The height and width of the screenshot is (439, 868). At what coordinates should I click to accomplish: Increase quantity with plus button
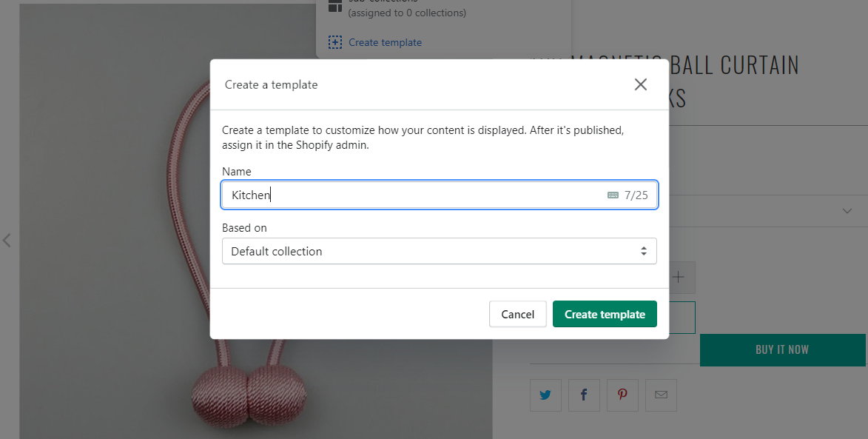[679, 277]
